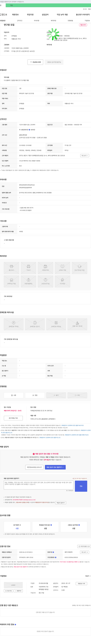The width and height of the screenshot is (91, 644).
Task: Click the 장애인용 승강기 elevator icon
Action: click(35, 324)
